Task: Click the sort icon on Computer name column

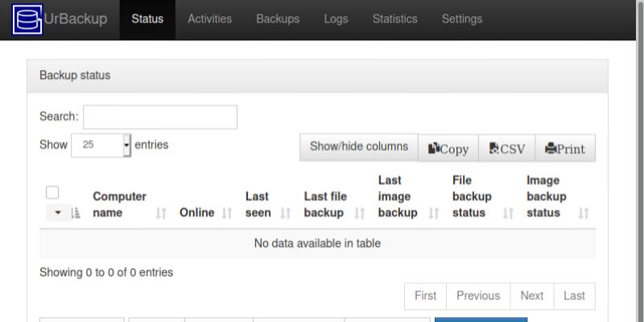Action: [161, 213]
